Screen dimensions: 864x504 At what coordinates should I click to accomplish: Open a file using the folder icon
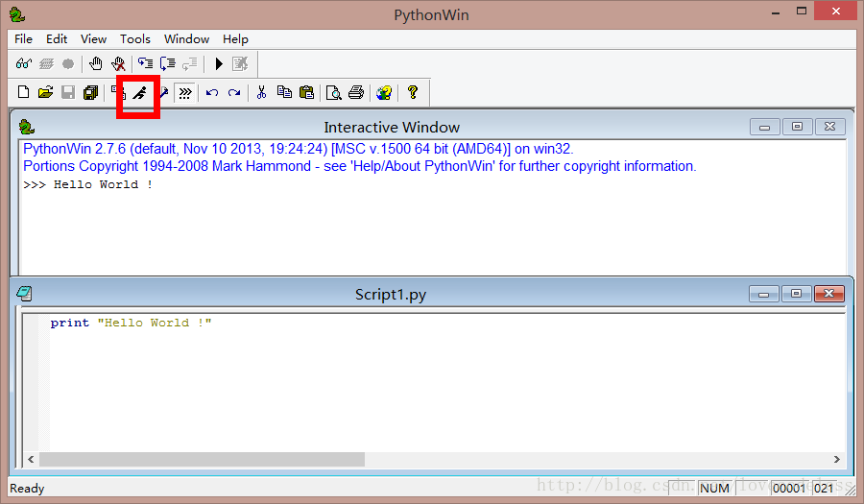pyautogui.click(x=46, y=92)
